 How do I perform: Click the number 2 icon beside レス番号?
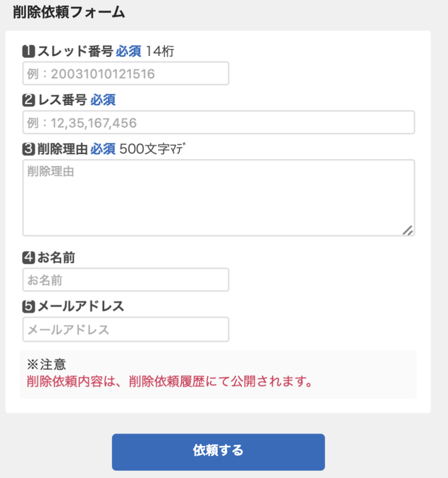(28, 99)
